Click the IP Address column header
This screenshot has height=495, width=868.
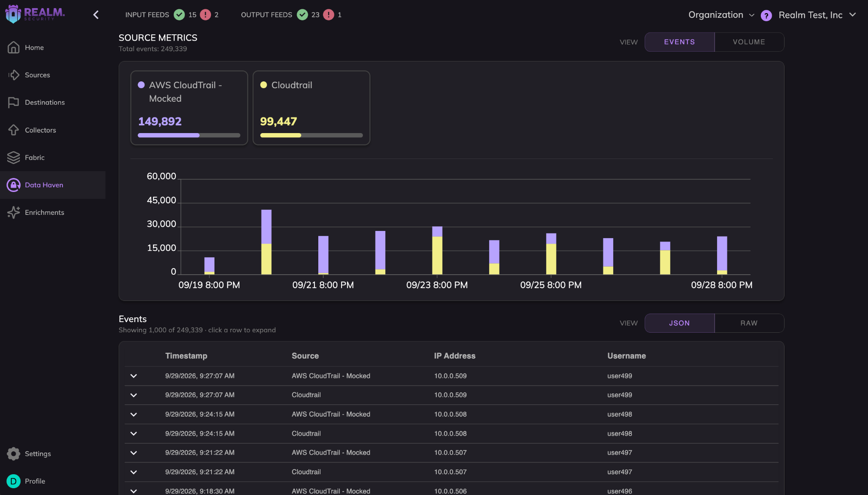[x=454, y=356]
